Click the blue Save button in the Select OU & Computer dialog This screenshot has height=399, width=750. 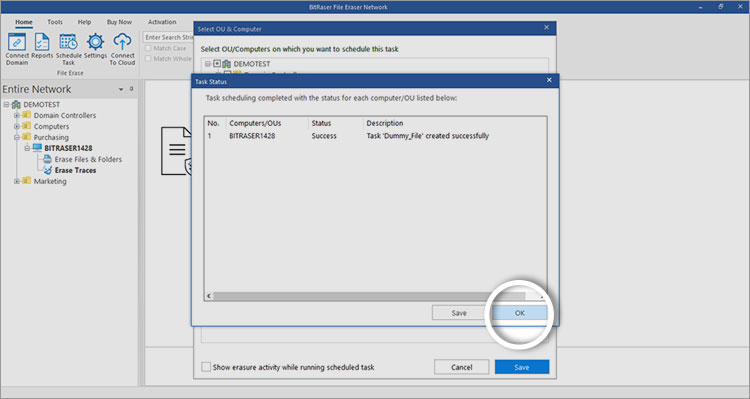coord(522,367)
